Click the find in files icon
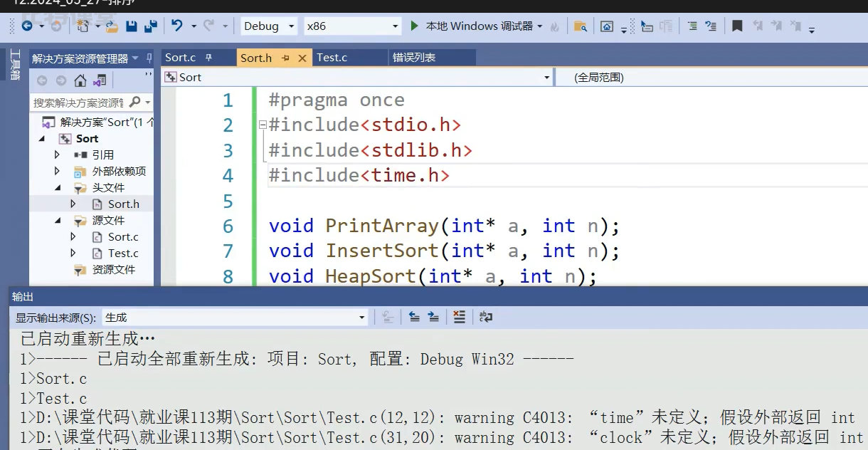Image resolution: width=868 pixels, height=450 pixels. click(581, 26)
